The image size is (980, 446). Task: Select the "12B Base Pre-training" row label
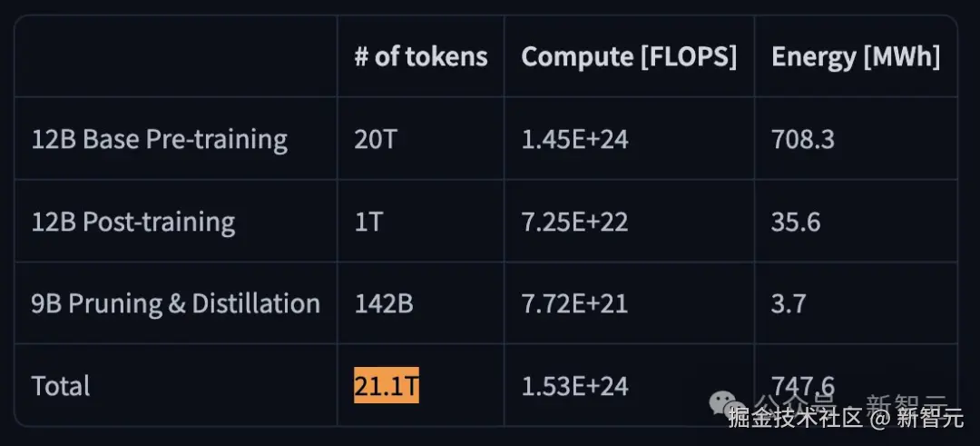[x=160, y=139]
